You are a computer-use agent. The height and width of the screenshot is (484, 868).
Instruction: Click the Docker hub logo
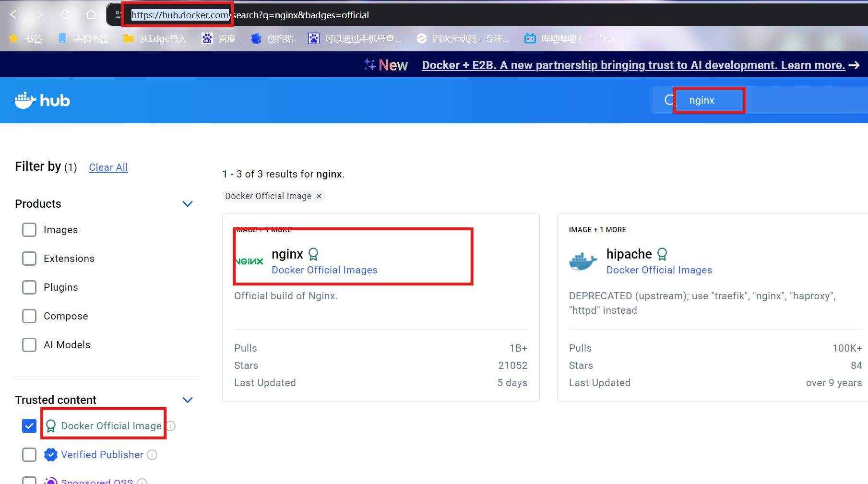pyautogui.click(x=43, y=100)
